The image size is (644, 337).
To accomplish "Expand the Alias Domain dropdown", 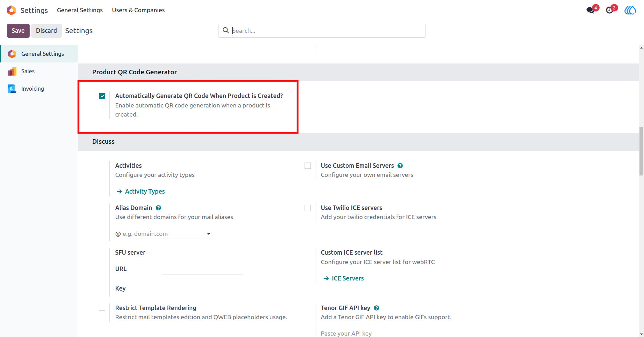I will (208, 234).
